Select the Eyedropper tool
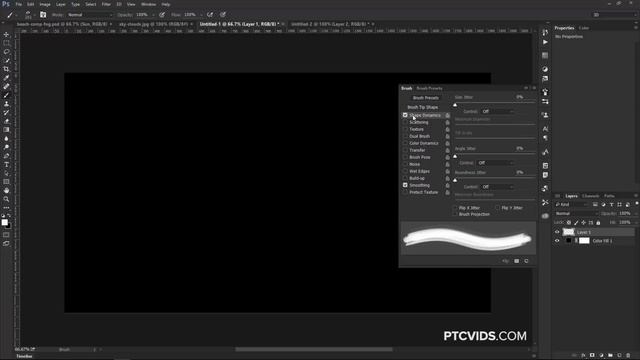 click(6, 78)
